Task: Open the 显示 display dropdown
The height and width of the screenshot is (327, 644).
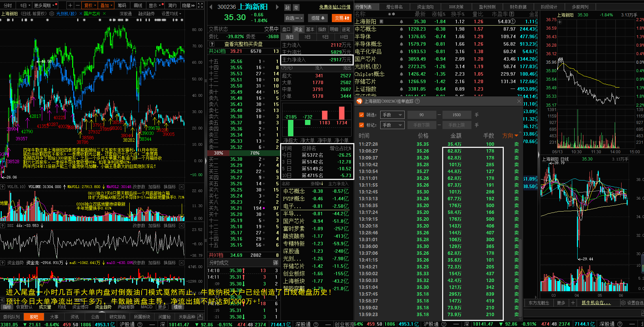Action: click(x=155, y=5)
